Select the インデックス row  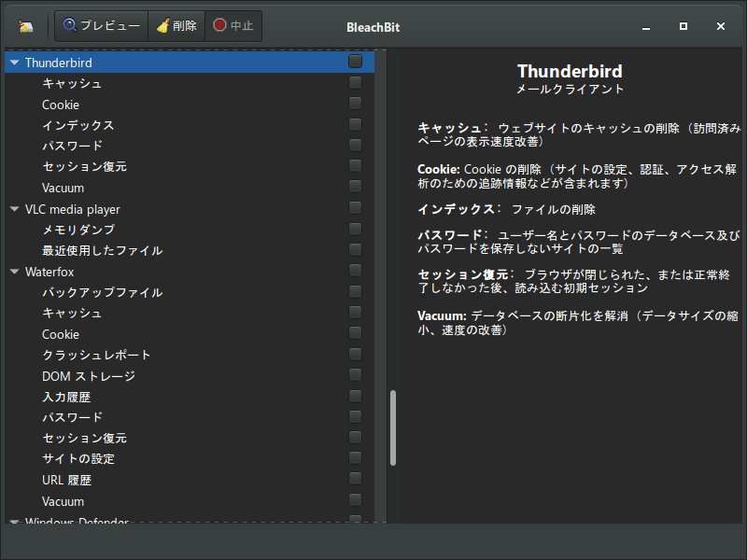(190, 125)
